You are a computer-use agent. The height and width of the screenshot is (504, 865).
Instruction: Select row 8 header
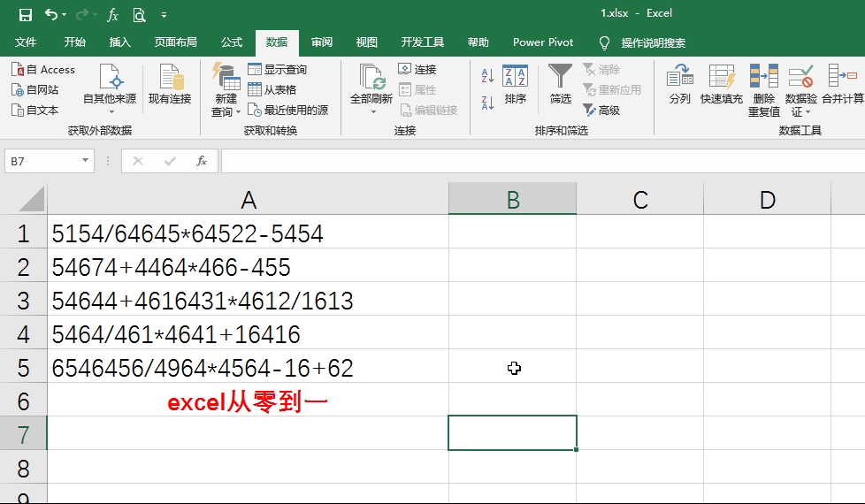tap(23, 467)
